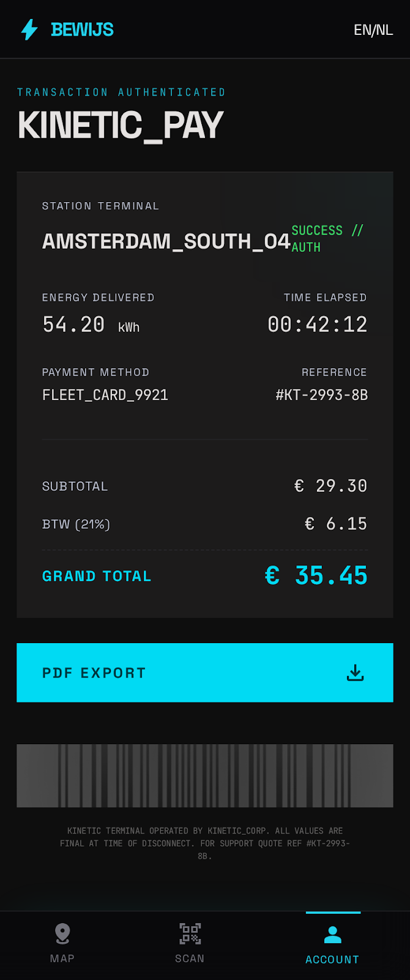Tap the Map pin icon
The width and height of the screenshot is (410, 980).
[x=62, y=933]
